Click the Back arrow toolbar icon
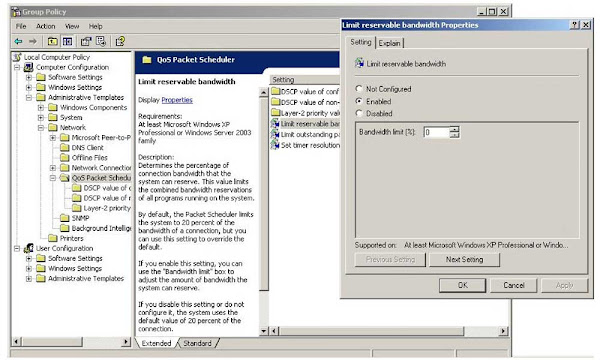The image size is (600, 360). click(x=18, y=41)
